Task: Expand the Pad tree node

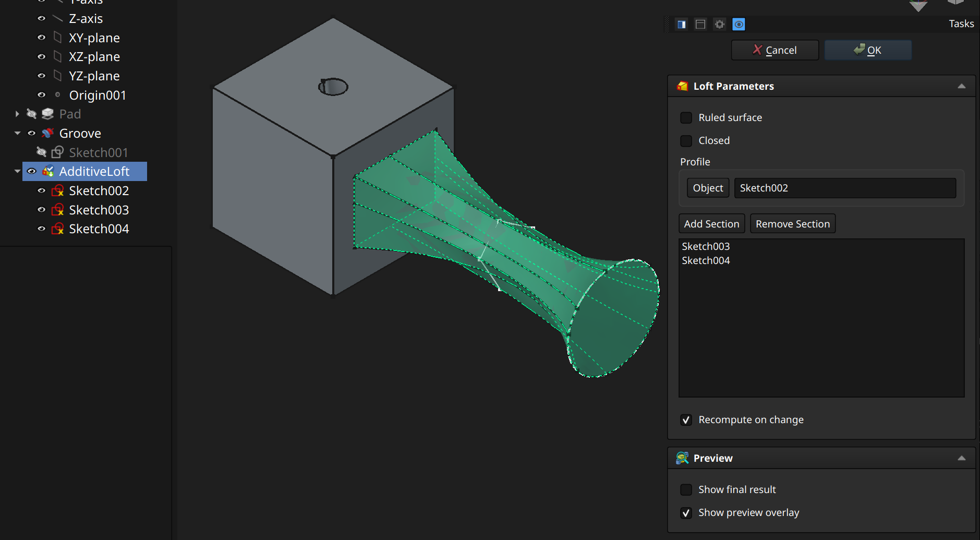Action: click(x=17, y=114)
